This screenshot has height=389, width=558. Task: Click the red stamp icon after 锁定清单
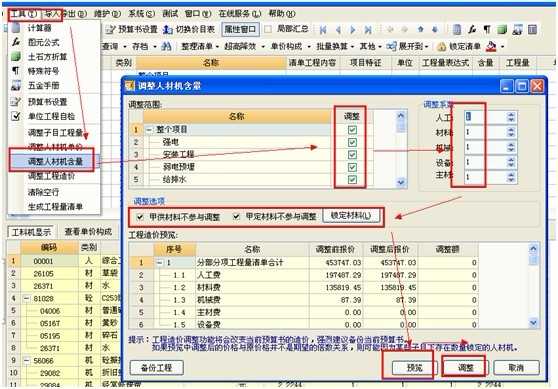click(491, 46)
